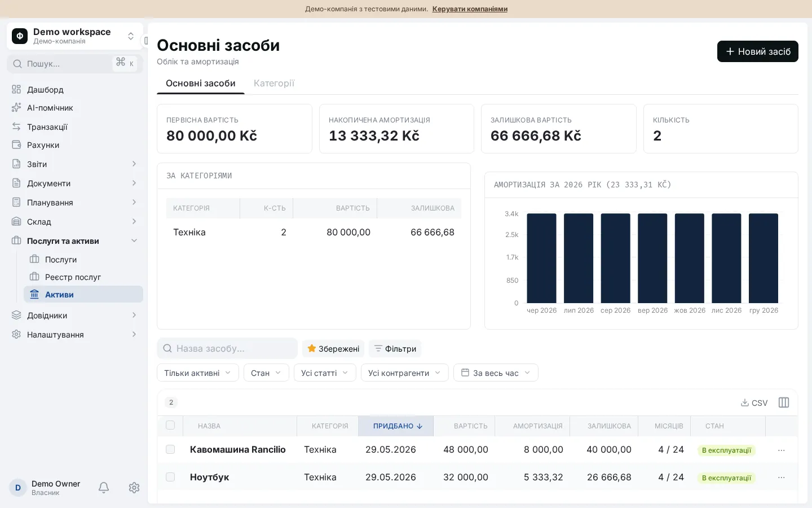Open the Дашборд sidebar icon

16,89
